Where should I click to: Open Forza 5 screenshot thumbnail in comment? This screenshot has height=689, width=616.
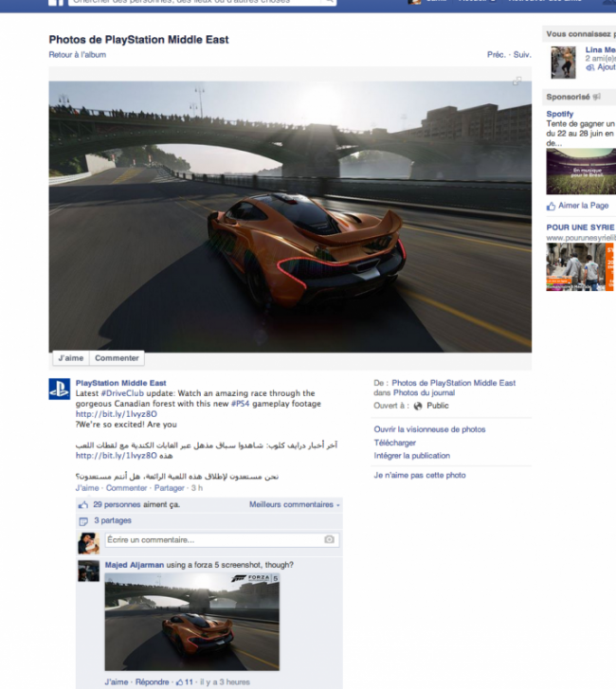(x=192, y=622)
